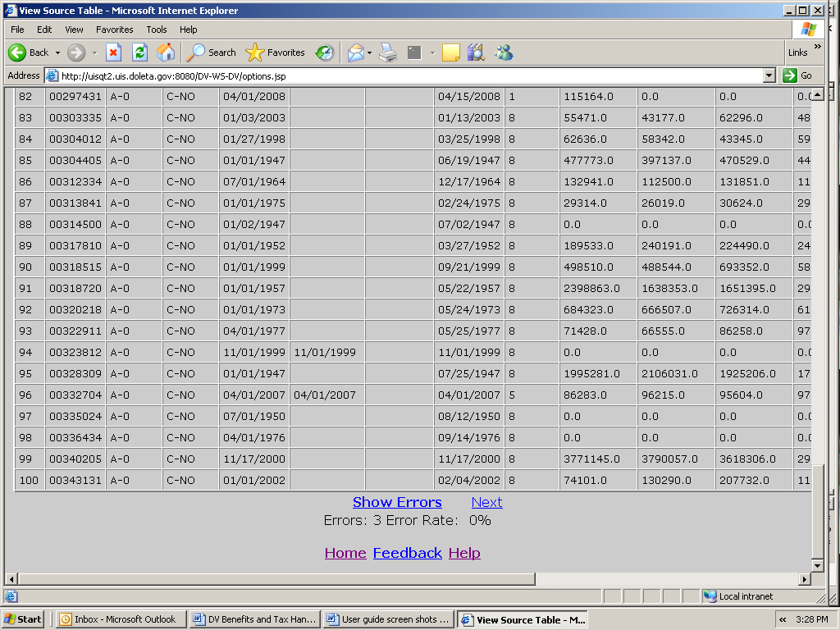
Task: Open the Tools menu
Action: click(x=156, y=30)
